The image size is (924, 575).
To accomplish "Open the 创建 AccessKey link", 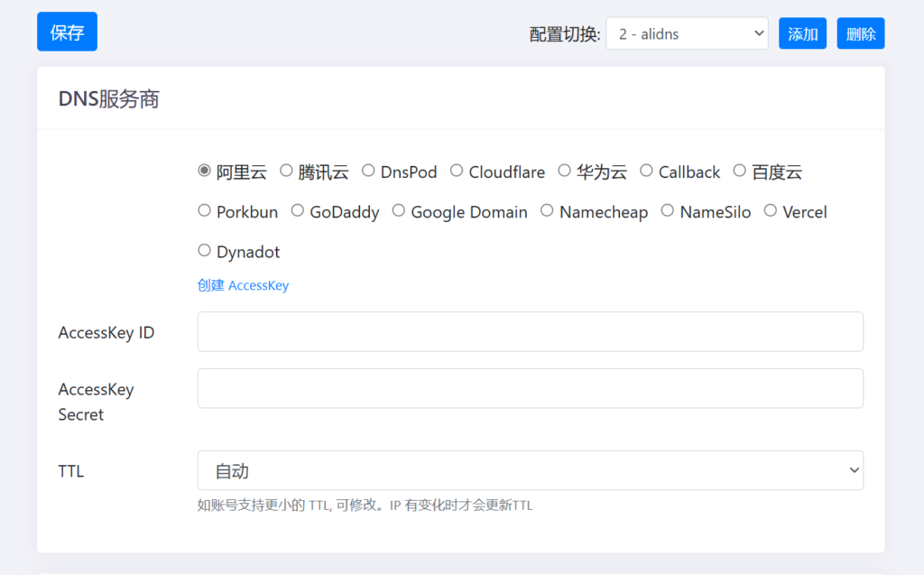I will (243, 285).
